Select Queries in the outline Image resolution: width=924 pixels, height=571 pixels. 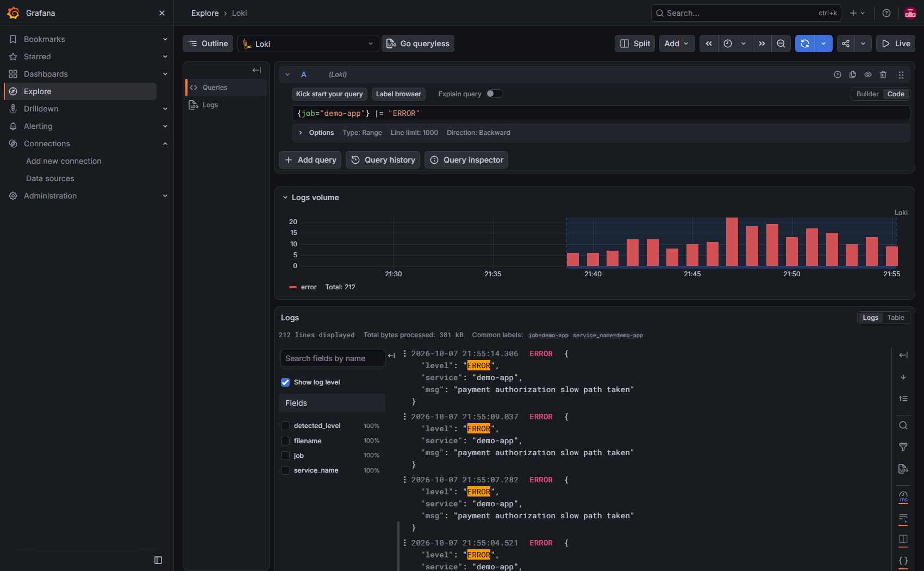click(x=226, y=88)
